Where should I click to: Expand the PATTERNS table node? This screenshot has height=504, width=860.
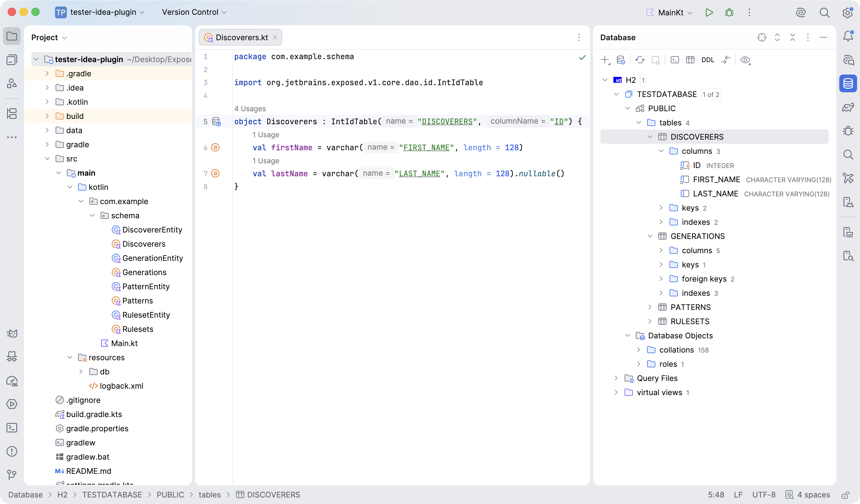[x=650, y=307]
